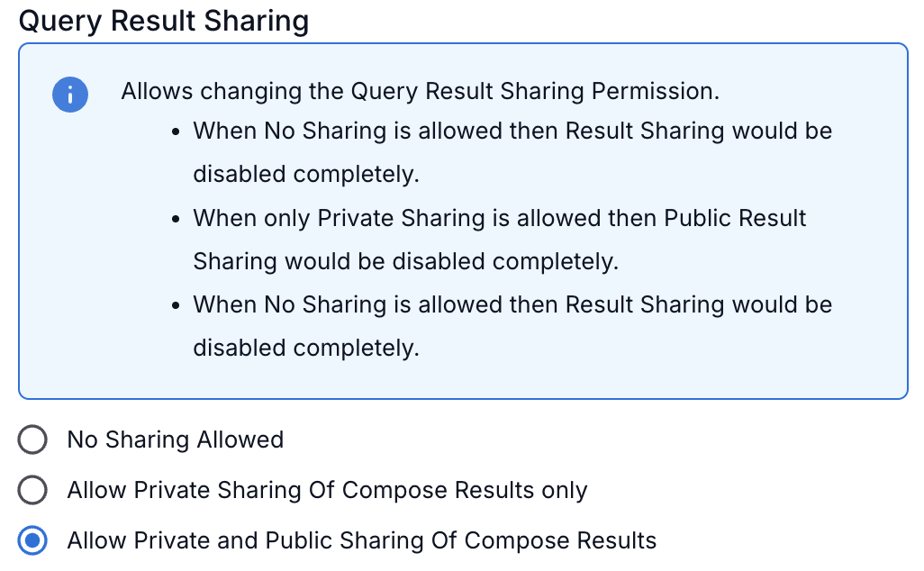This screenshot has width=924, height=571.
Task: Click the final "disabled completely." line in info box
Action: click(x=306, y=348)
